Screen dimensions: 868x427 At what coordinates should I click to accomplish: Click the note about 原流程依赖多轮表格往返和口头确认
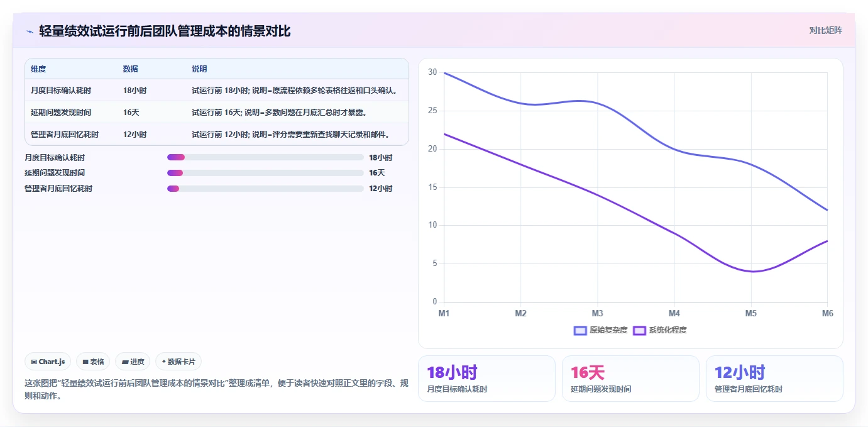(295, 91)
